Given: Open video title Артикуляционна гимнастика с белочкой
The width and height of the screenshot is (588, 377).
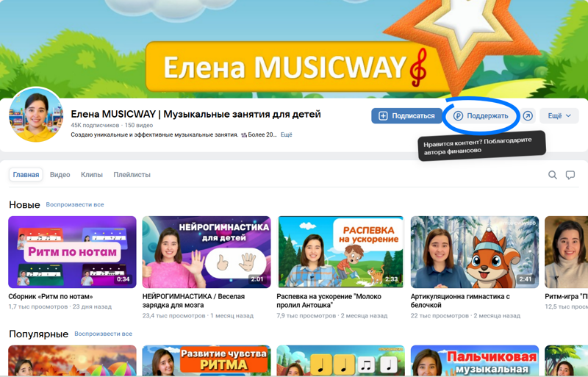Looking at the screenshot, I should (460, 301).
